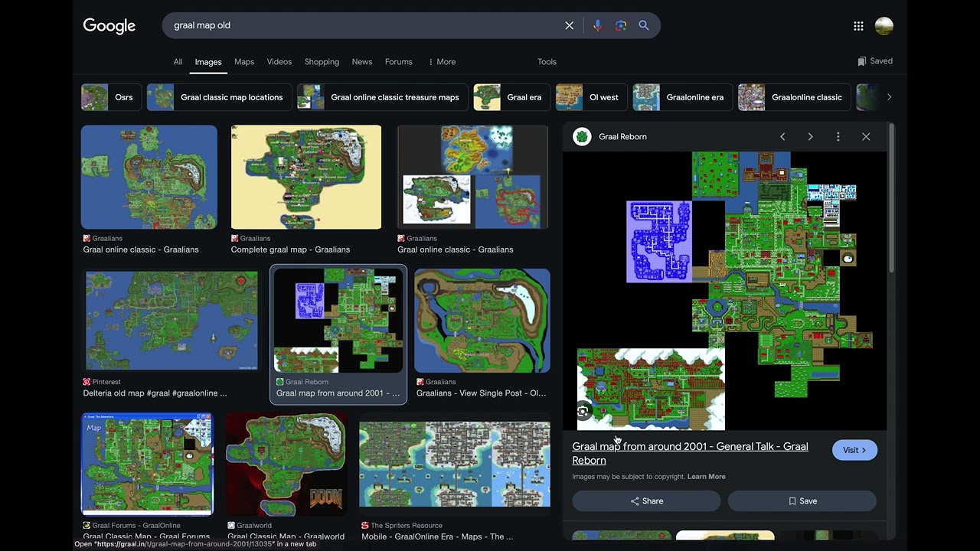Screen dimensions: 980x551
Task: Go to next image in preview panel
Action: 810,136
